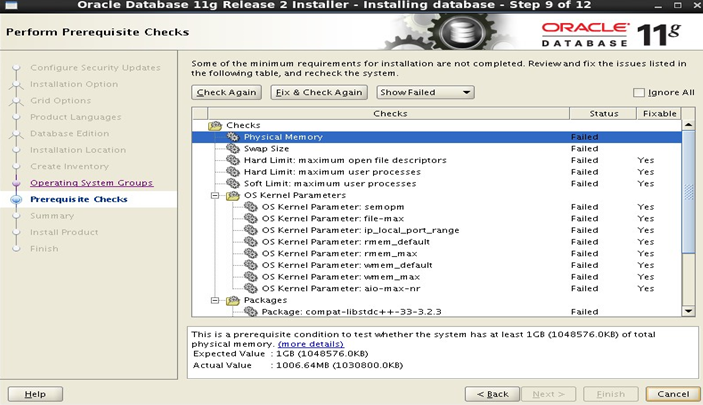Click the Fix & Check Again button
This screenshot has height=405, width=703.
[319, 92]
